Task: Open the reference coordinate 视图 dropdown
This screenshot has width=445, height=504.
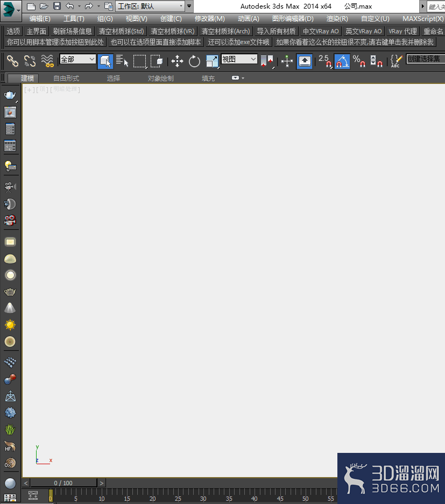Action: tap(239, 59)
